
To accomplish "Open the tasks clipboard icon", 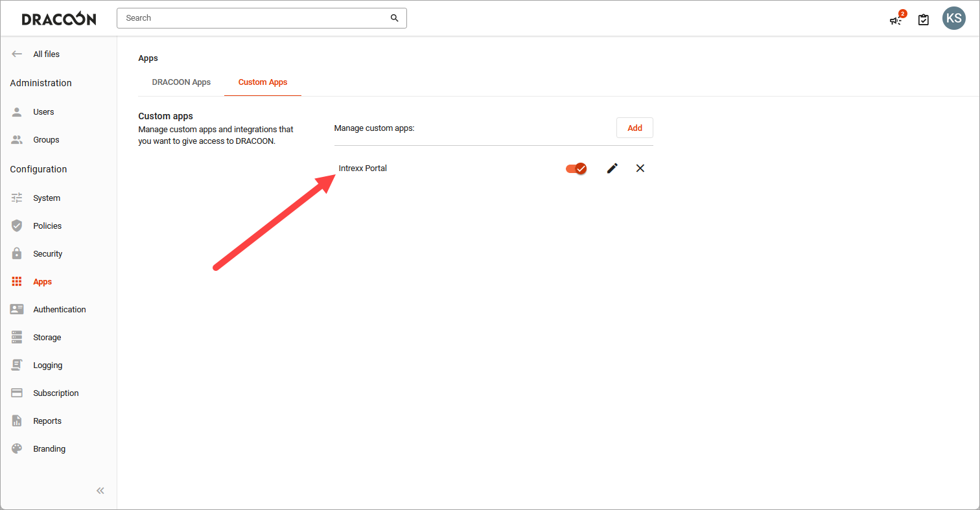I will [924, 20].
